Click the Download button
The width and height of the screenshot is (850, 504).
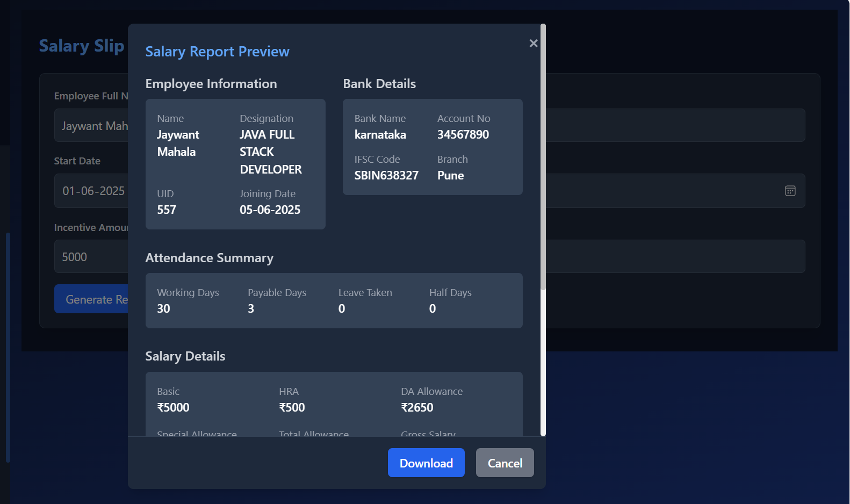(x=426, y=463)
